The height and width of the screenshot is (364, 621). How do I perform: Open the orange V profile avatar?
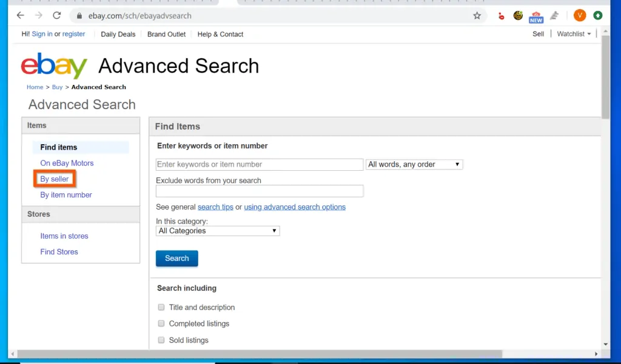point(579,15)
